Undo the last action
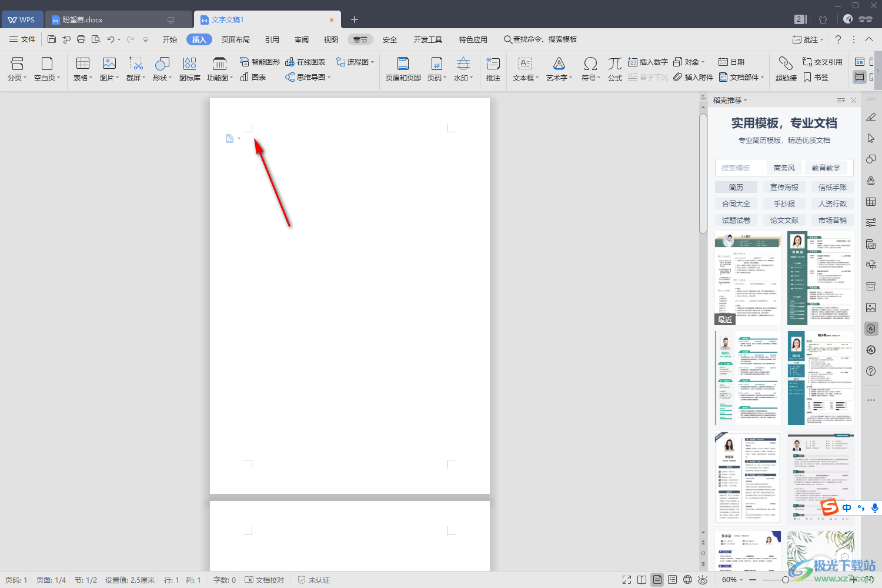Screen dimensions: 882x588 coord(111,39)
